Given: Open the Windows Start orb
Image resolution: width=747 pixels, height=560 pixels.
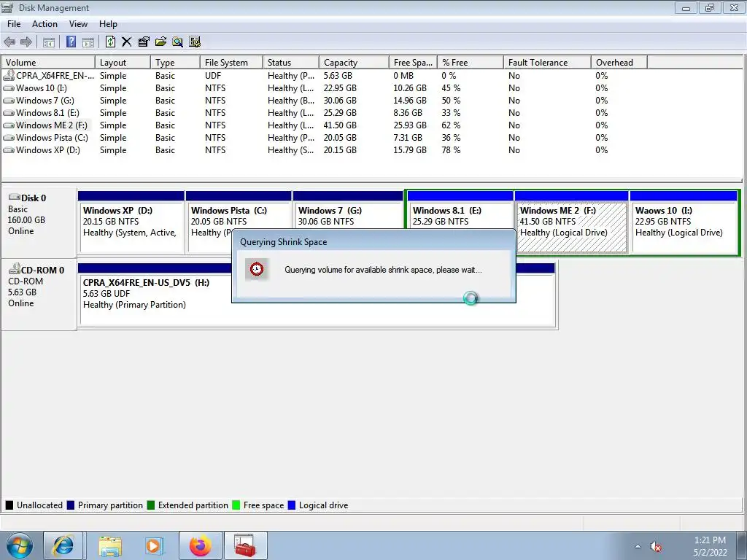Looking at the screenshot, I should pos(19,545).
